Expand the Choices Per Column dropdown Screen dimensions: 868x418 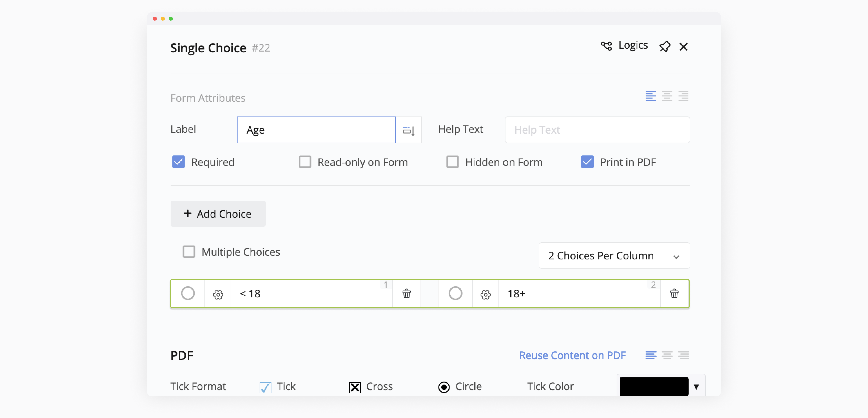point(614,256)
